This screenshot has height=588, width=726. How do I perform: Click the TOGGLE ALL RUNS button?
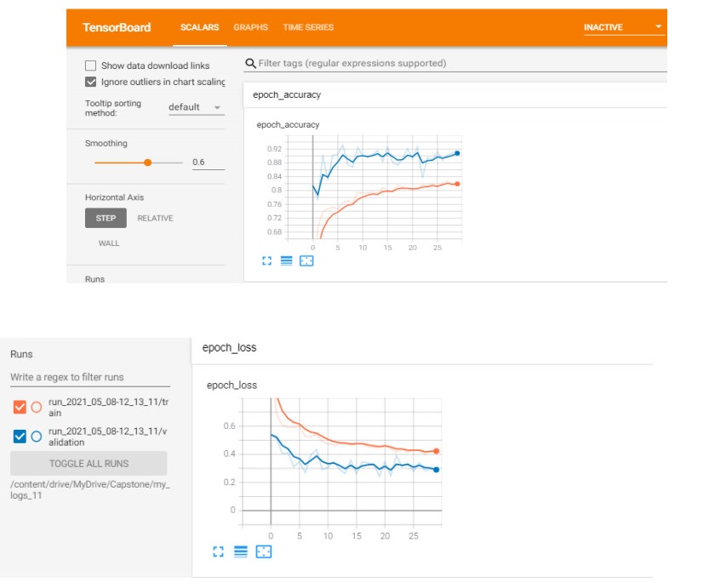[89, 464]
